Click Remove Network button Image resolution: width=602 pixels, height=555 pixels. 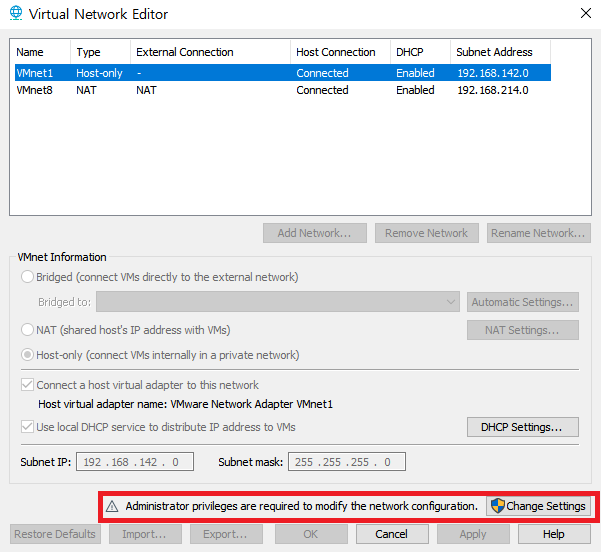(427, 233)
